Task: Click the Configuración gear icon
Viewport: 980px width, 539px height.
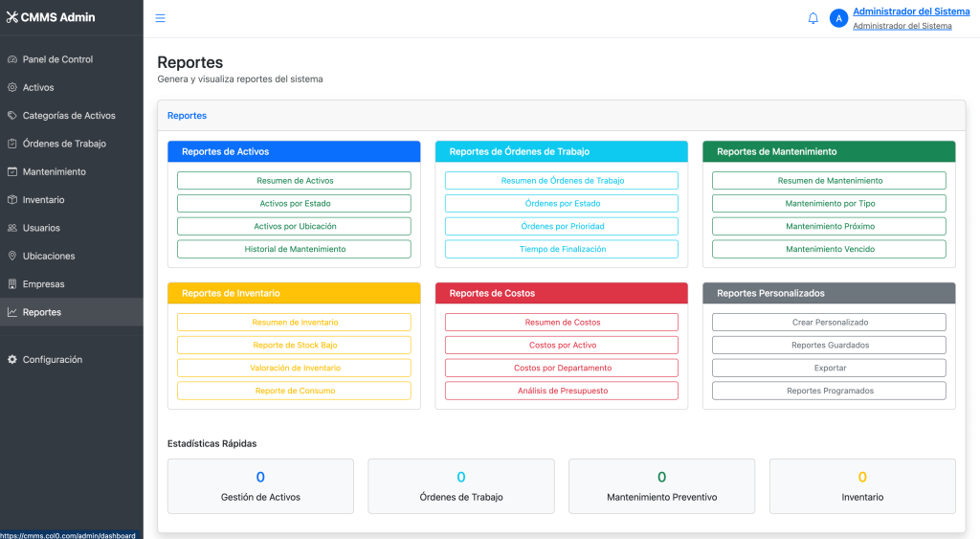Action: [x=11, y=360]
